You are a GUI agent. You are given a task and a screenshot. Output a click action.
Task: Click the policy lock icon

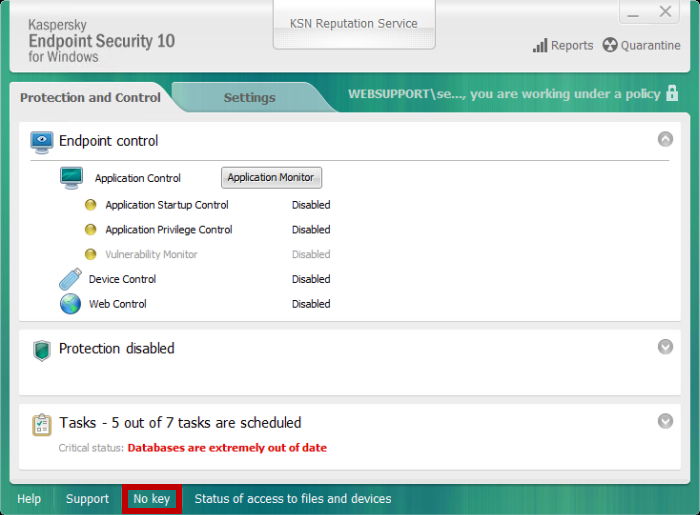click(672, 93)
